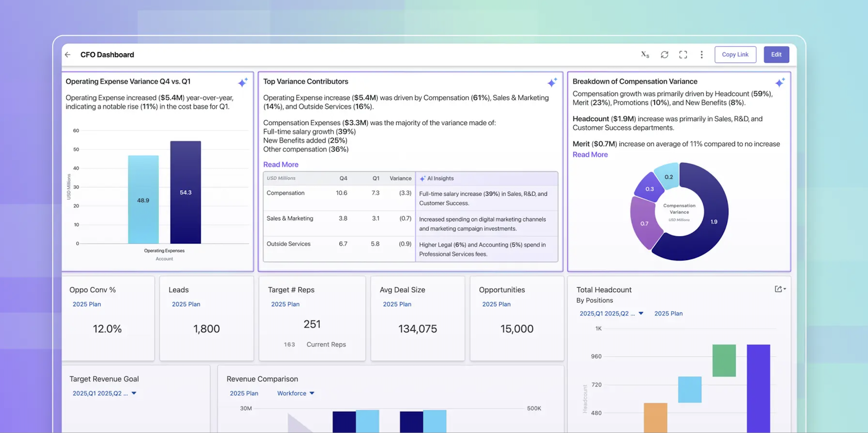
Task: Click the AI sparkle icon on Operating Expense Variance card
Action: (x=243, y=82)
